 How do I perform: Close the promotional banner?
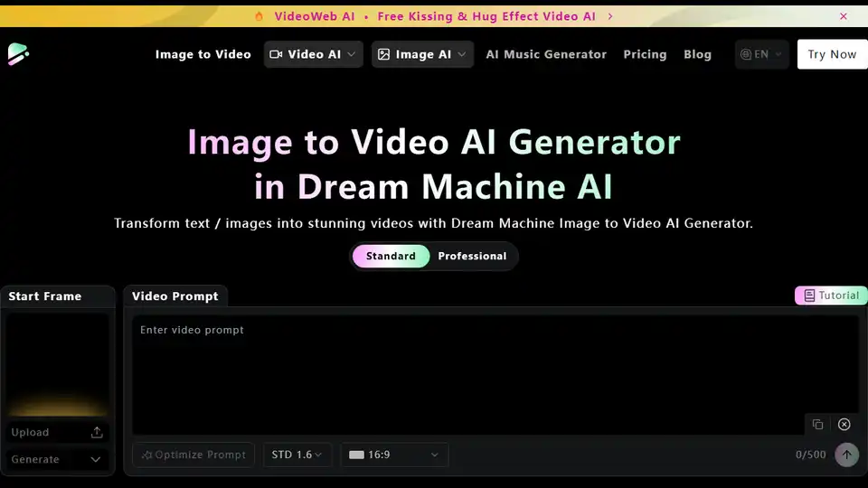click(x=843, y=16)
